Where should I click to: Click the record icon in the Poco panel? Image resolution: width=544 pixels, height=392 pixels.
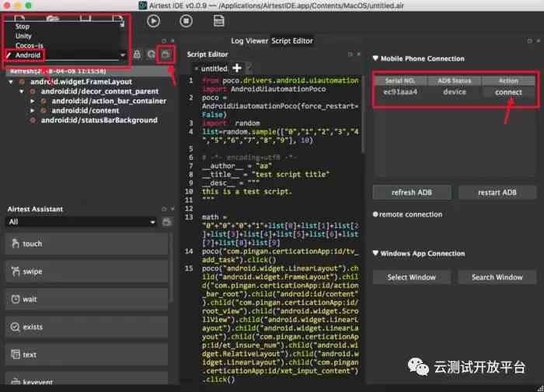(166, 54)
